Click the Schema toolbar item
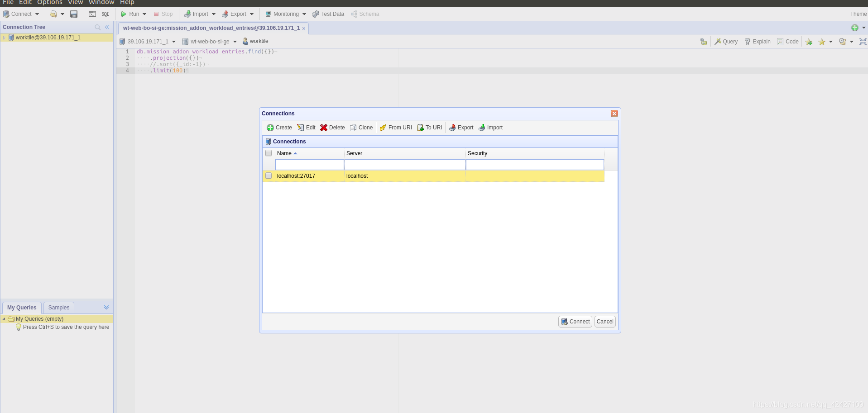 click(x=365, y=14)
